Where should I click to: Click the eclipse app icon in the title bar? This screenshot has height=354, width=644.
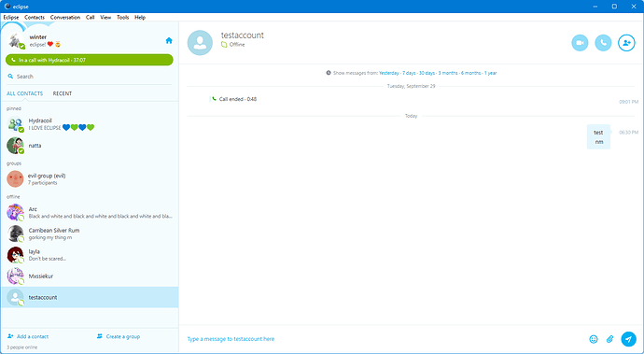pos(7,7)
